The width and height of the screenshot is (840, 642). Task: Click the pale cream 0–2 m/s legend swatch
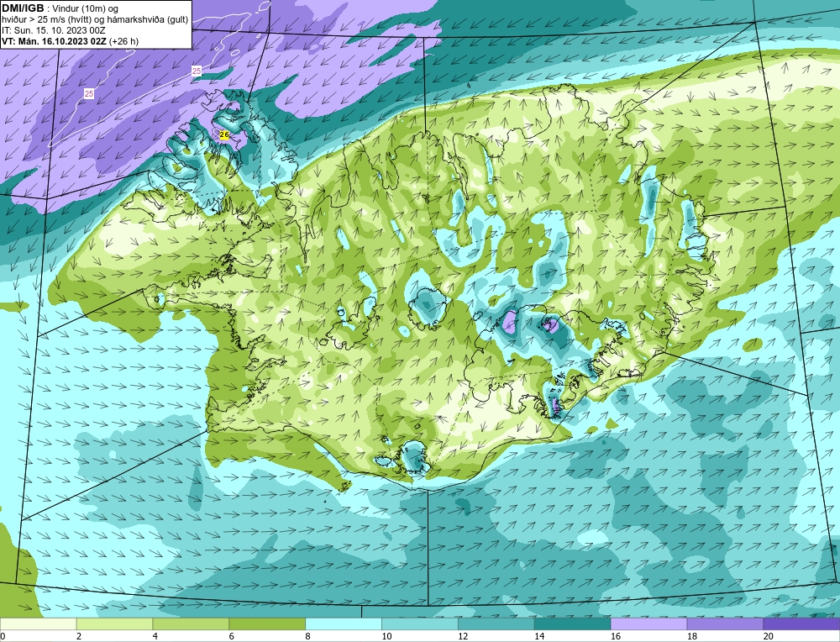tap(38, 624)
